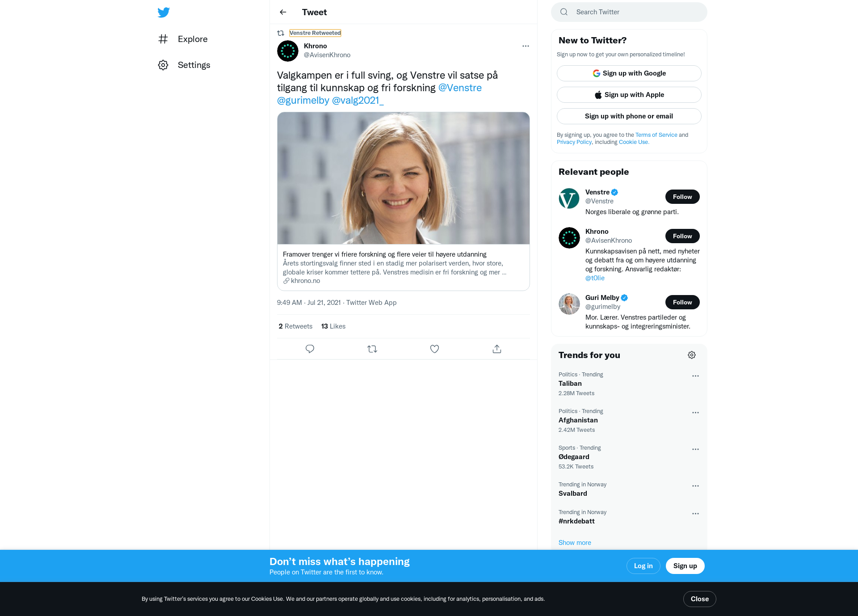This screenshot has height=616, width=858.
Task: Open the @AvisenKhrono handle on tweet
Action: point(327,55)
